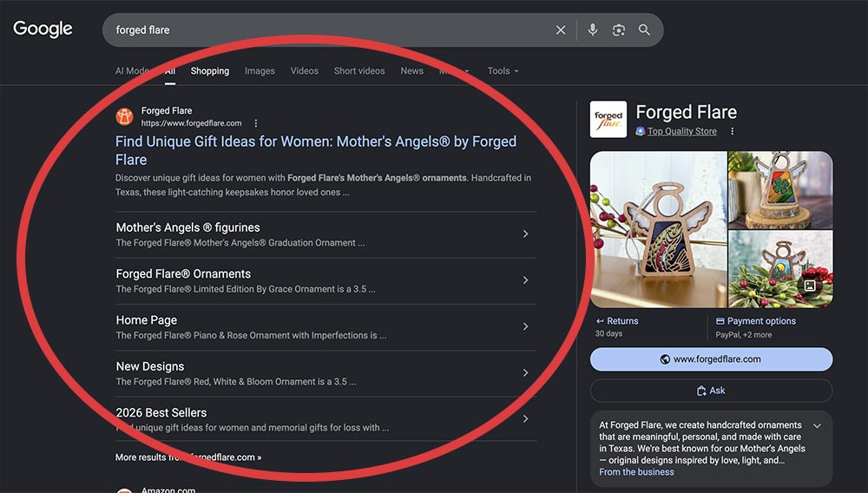Expand chevron on Home Page row

coord(525,326)
